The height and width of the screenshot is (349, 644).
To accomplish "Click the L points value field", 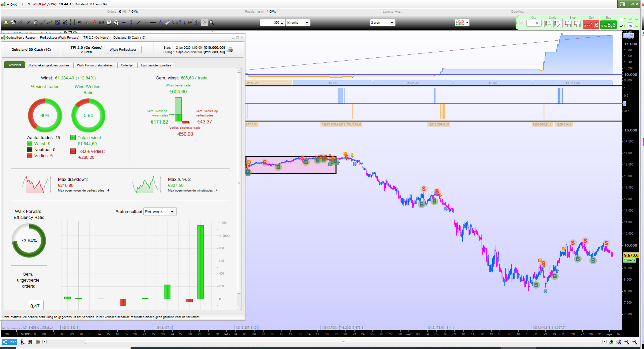I will (630, 26).
